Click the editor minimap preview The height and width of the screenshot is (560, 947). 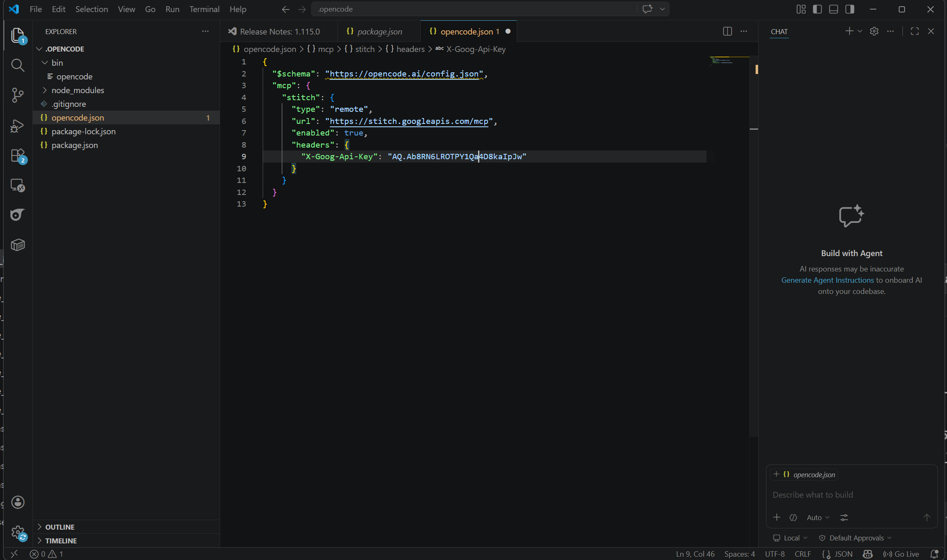[729, 61]
